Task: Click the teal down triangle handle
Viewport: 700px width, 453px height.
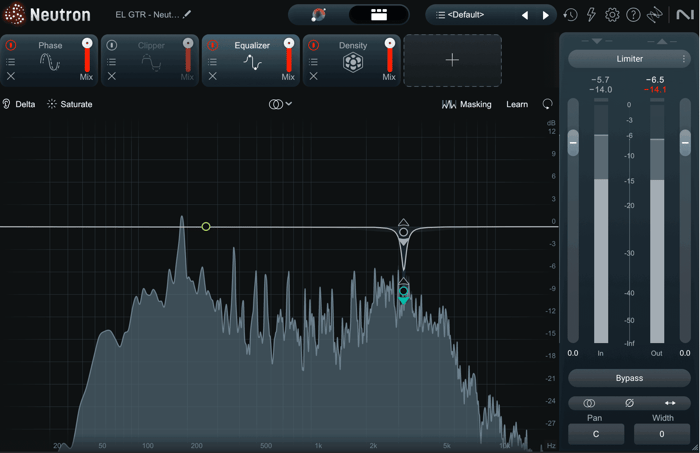Action: point(403,301)
